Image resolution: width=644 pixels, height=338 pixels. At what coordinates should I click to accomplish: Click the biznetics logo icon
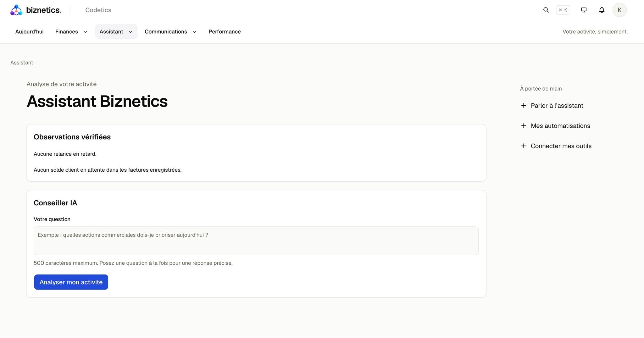tap(16, 10)
